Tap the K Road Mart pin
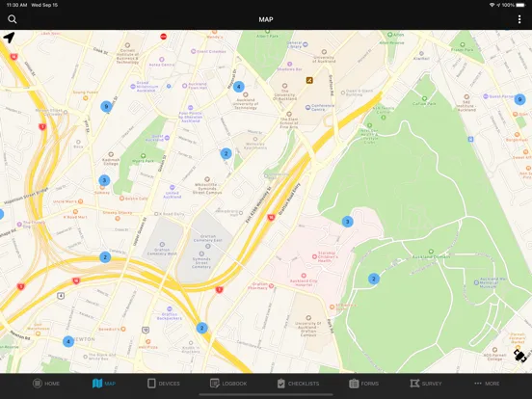The height and width of the screenshot is (399, 532). point(75,212)
